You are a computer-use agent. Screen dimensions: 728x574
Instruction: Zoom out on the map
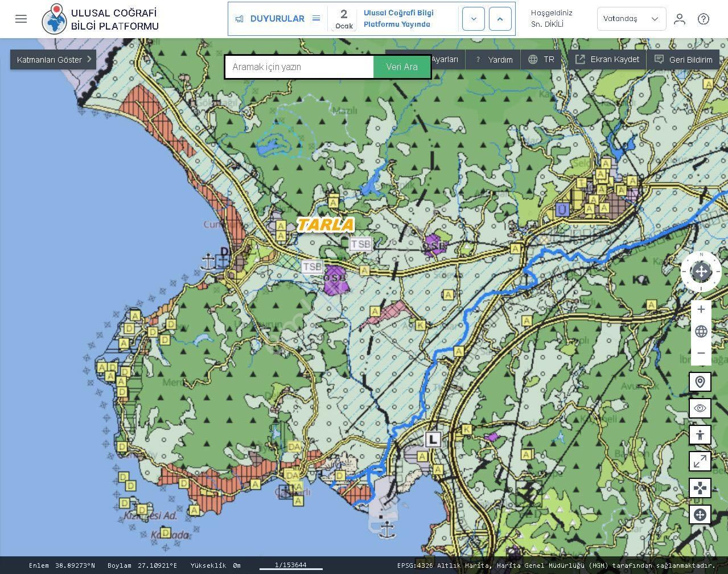click(x=701, y=353)
